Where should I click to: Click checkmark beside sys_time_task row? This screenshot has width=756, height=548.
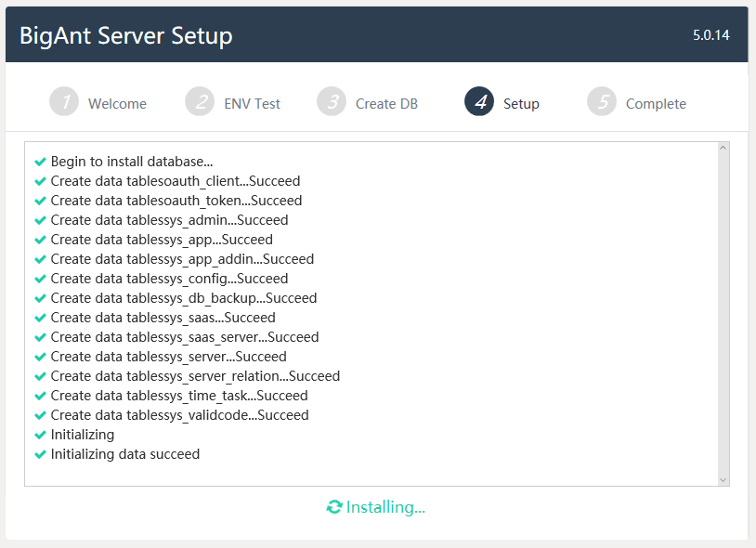[41, 396]
